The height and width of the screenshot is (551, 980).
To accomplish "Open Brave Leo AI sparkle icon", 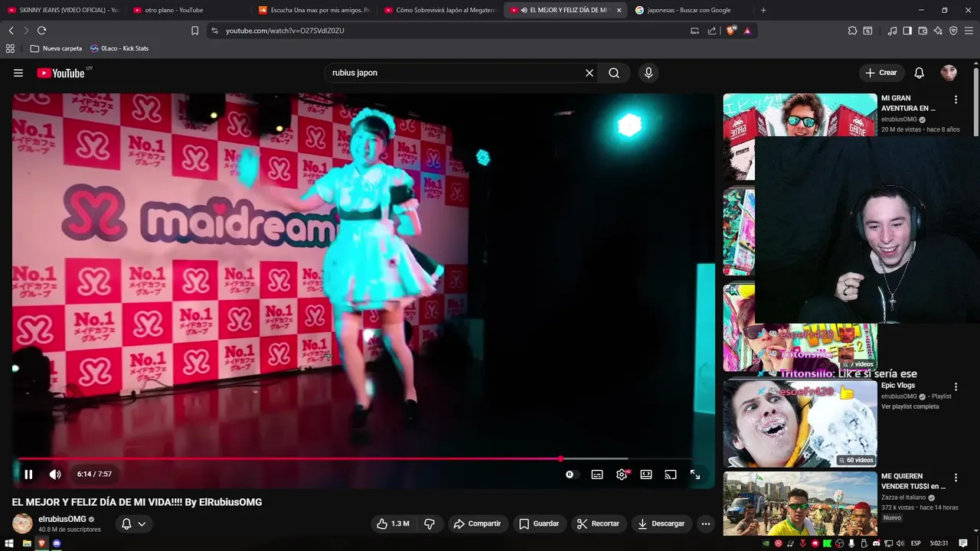I will pos(938,31).
